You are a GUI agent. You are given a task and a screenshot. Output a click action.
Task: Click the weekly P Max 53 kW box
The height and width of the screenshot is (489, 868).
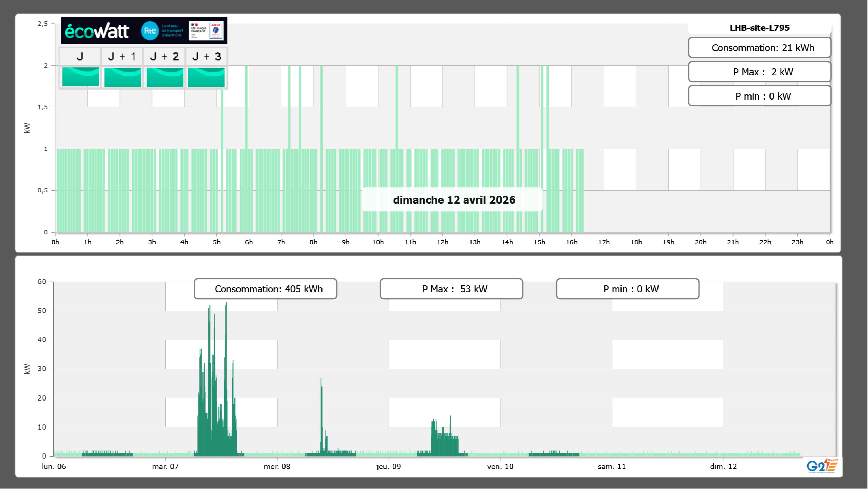tap(451, 289)
